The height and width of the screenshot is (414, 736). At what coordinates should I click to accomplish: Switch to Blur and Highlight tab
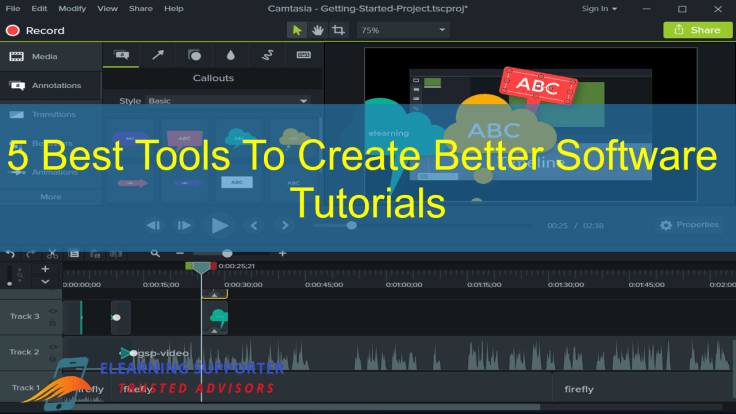pos(230,55)
